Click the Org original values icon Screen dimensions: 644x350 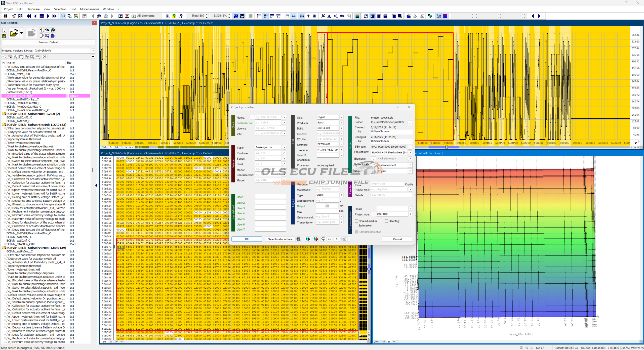342,16
